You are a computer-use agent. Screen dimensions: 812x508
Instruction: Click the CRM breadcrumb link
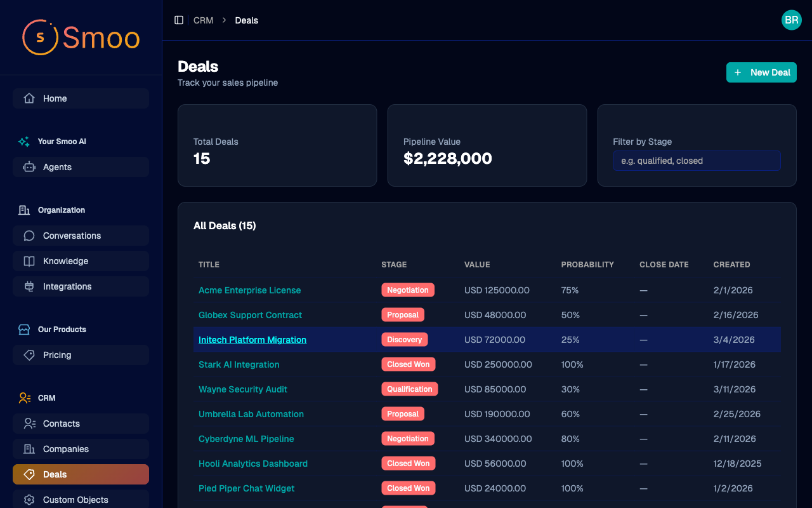[203, 20]
